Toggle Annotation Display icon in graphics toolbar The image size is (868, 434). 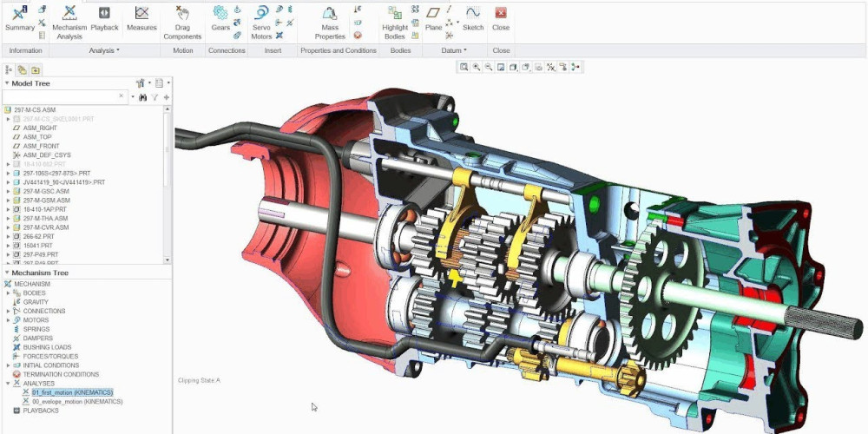tap(563, 67)
